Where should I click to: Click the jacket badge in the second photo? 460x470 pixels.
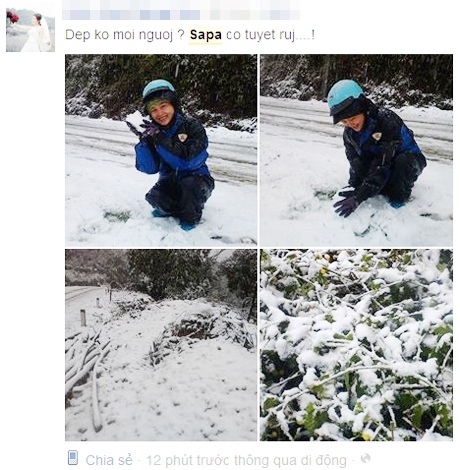coord(377,136)
